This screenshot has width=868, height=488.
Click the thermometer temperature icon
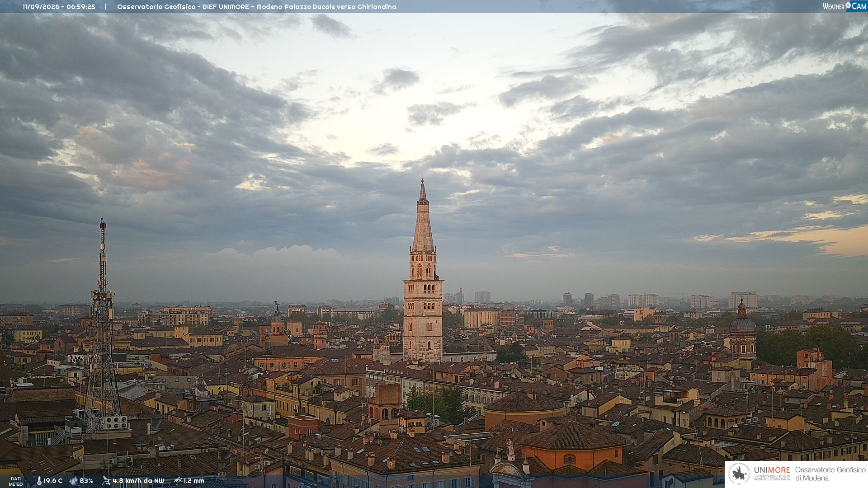point(39,481)
